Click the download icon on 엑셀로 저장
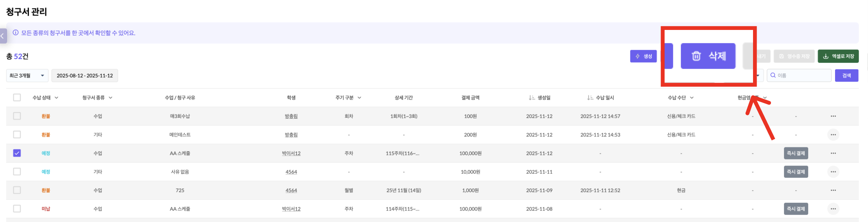The image size is (868, 222). coord(826,57)
